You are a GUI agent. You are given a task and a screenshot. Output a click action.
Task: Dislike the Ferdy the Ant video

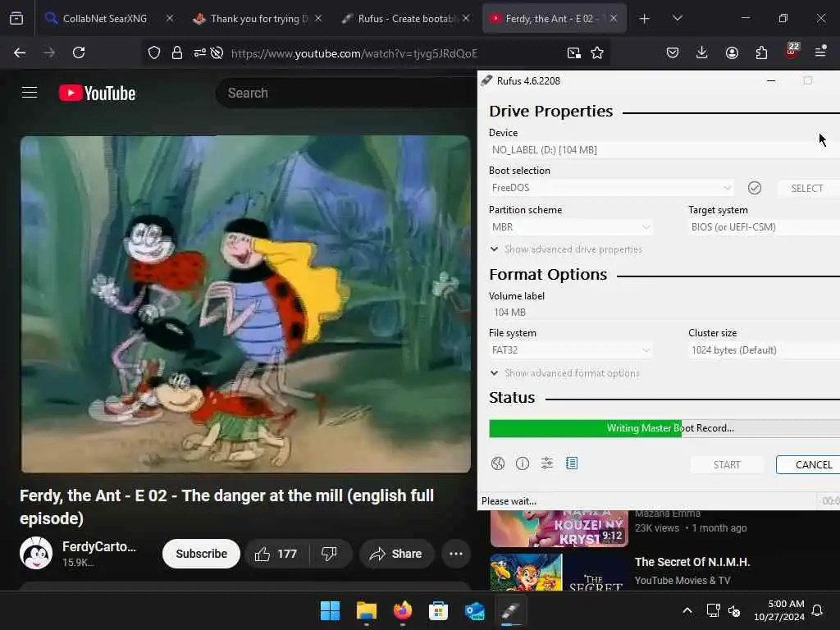330,554
